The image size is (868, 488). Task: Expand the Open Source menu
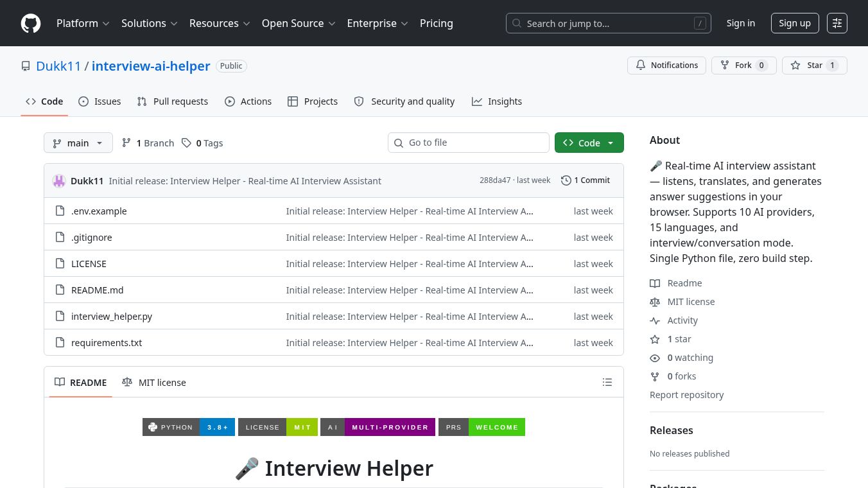299,23
